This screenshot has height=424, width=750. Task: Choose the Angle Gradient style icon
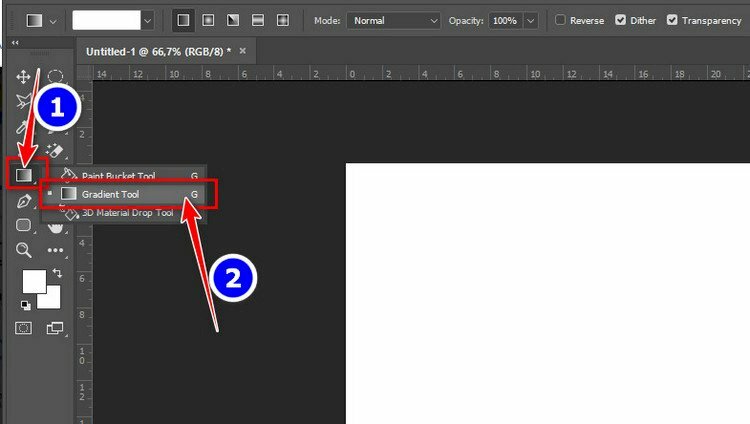click(x=233, y=20)
